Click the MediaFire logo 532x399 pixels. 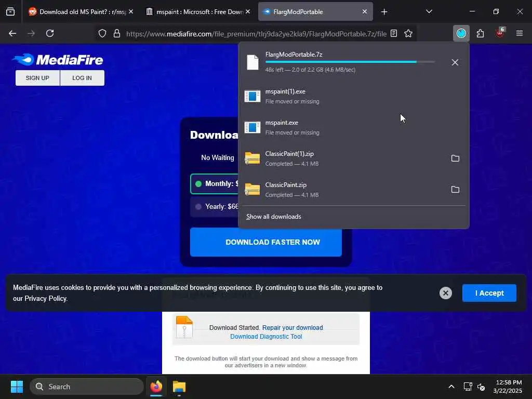[x=58, y=60]
